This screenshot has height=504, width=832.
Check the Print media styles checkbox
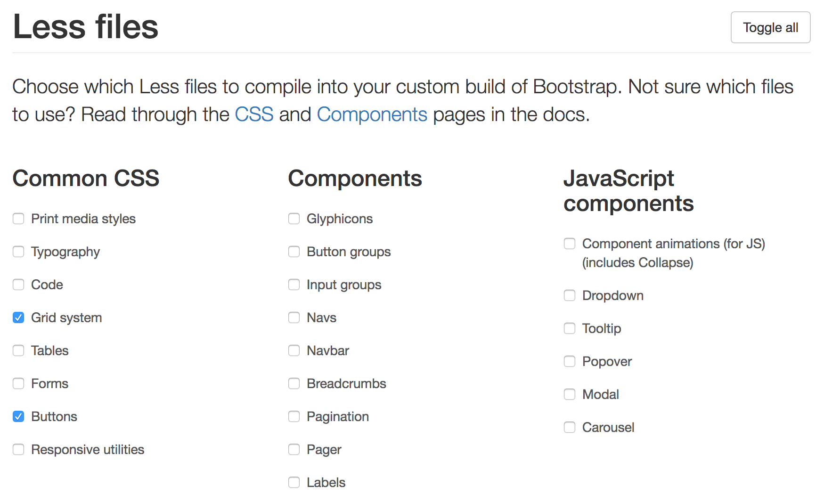[x=18, y=219]
